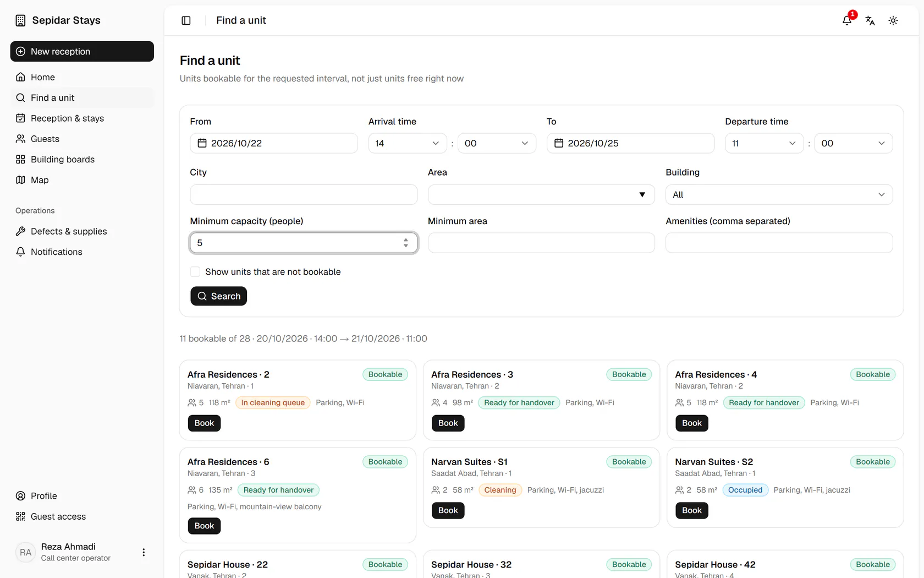Book Afra Residences 4
Viewport: 924px width, 578px height.
click(692, 423)
